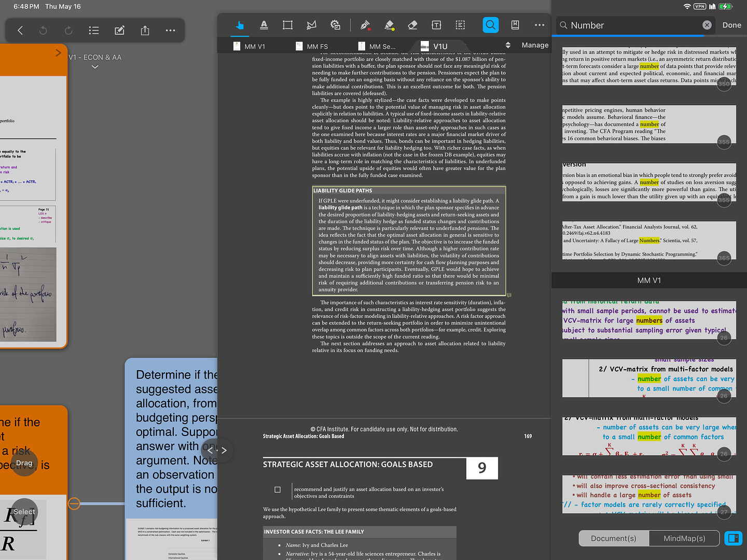Switch to the MM Se... document tab

(x=377, y=46)
